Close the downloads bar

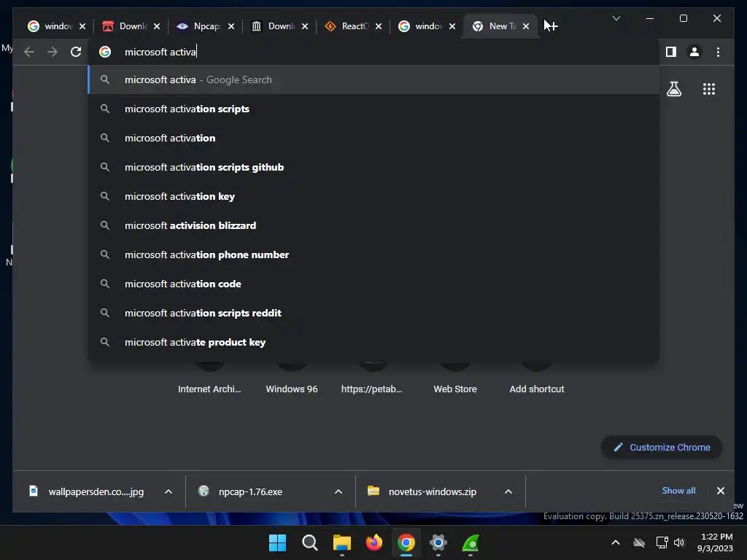(x=720, y=491)
